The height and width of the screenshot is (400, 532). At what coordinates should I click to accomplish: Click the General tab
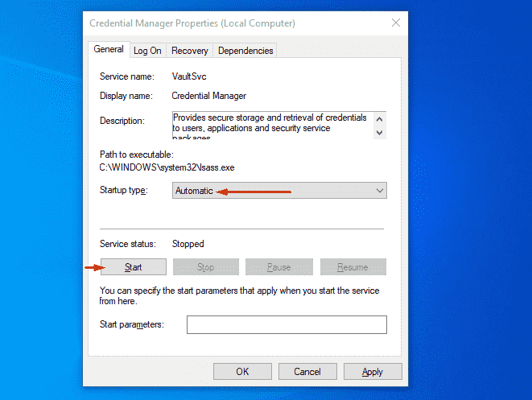[109, 50]
